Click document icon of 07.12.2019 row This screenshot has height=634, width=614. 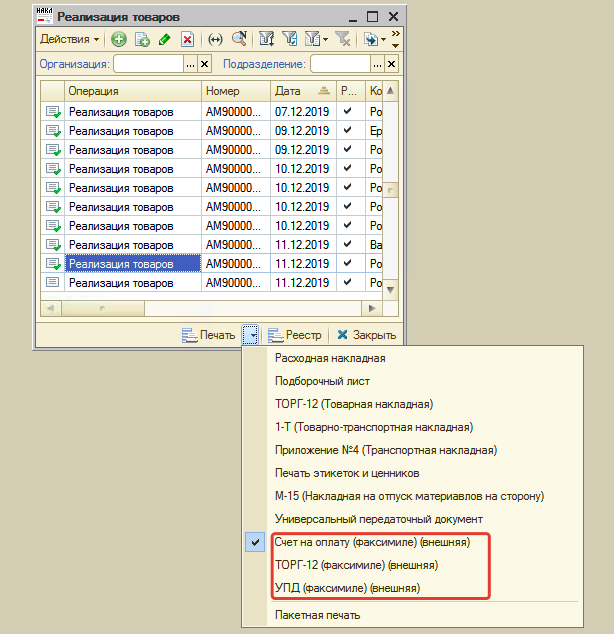tap(53, 112)
